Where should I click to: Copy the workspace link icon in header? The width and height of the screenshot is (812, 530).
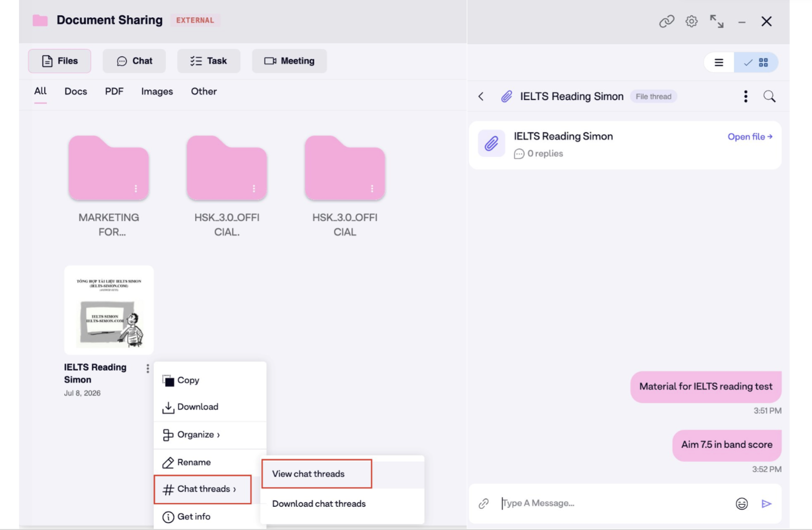(666, 21)
